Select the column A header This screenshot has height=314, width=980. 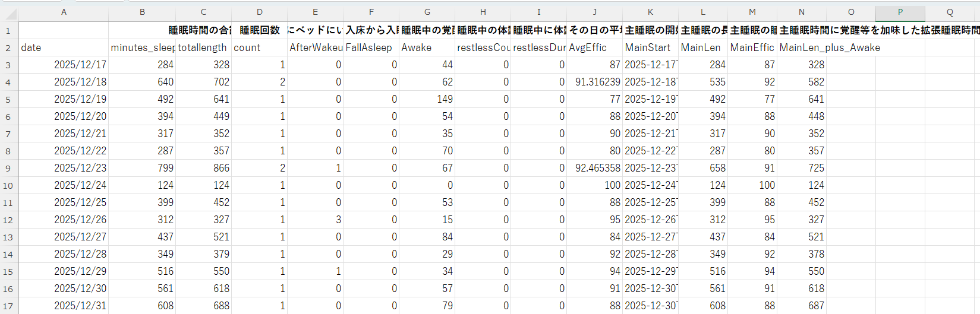click(x=64, y=12)
